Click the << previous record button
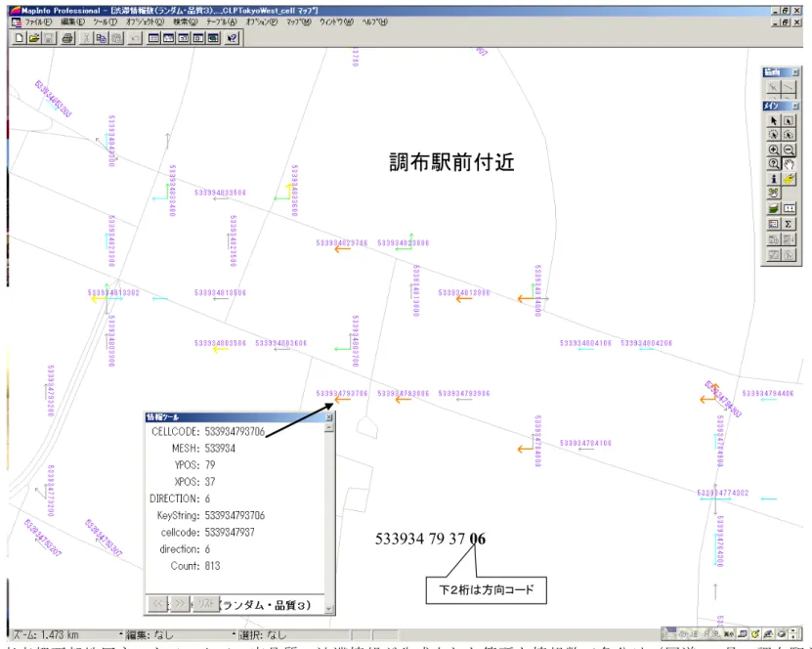The height and width of the screenshot is (649, 812). click(158, 603)
